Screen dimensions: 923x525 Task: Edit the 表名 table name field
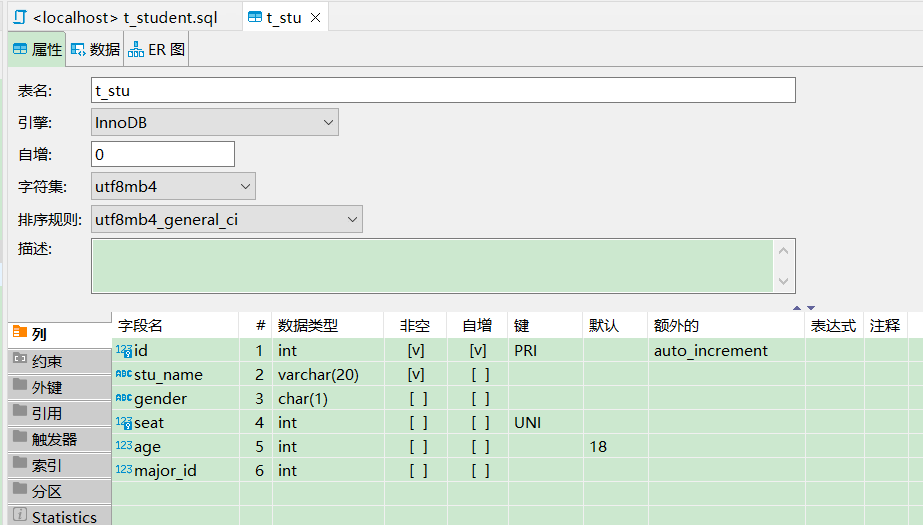[x=443, y=90]
